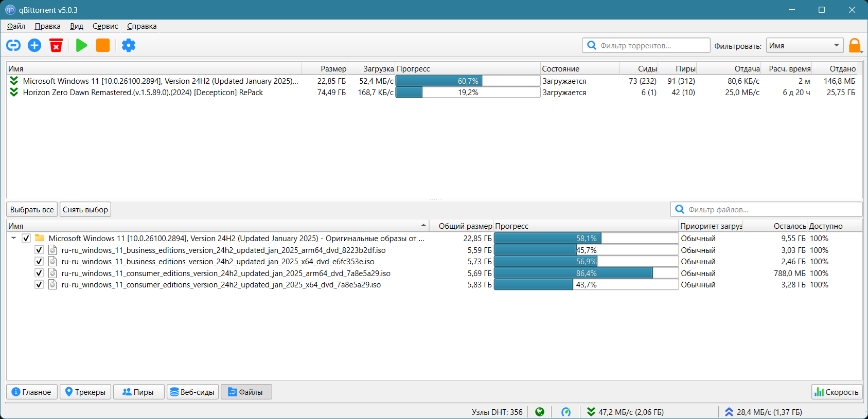Screen dimensions: 868x419
Task: Click downloading icon of Microsoft Windows 11 torrent
Action: (14, 81)
